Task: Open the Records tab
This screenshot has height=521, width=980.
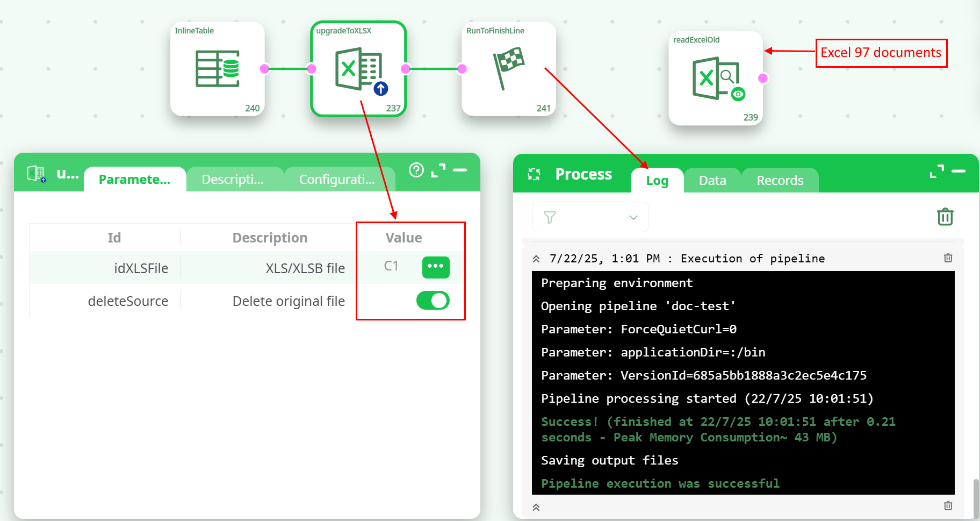Action: (780, 181)
